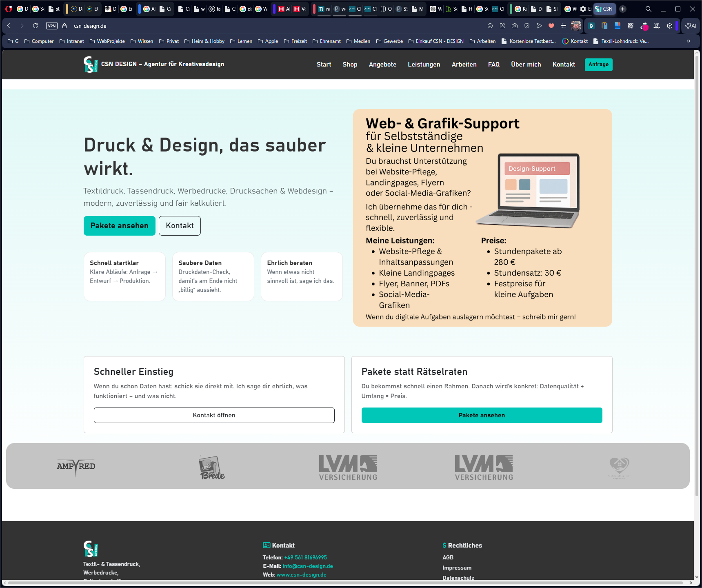Expand the bookmarks bar overflow chevron
This screenshot has height=588, width=702.
(x=689, y=41)
